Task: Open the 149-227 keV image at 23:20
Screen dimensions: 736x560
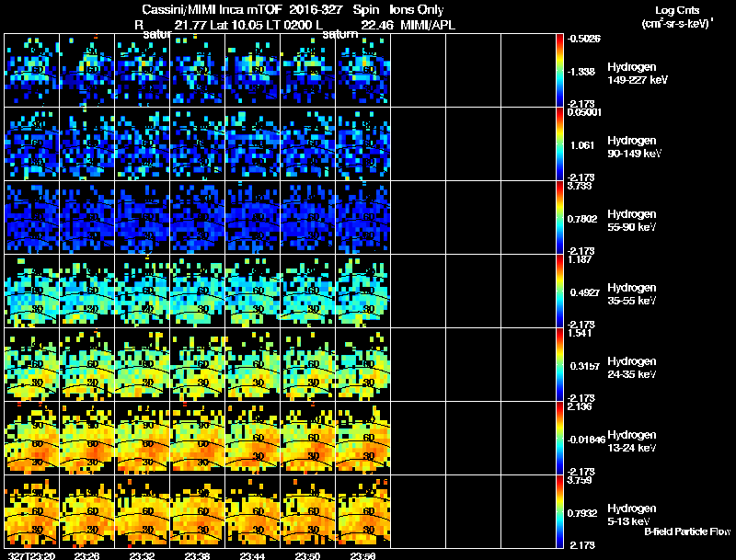Action: point(31,71)
